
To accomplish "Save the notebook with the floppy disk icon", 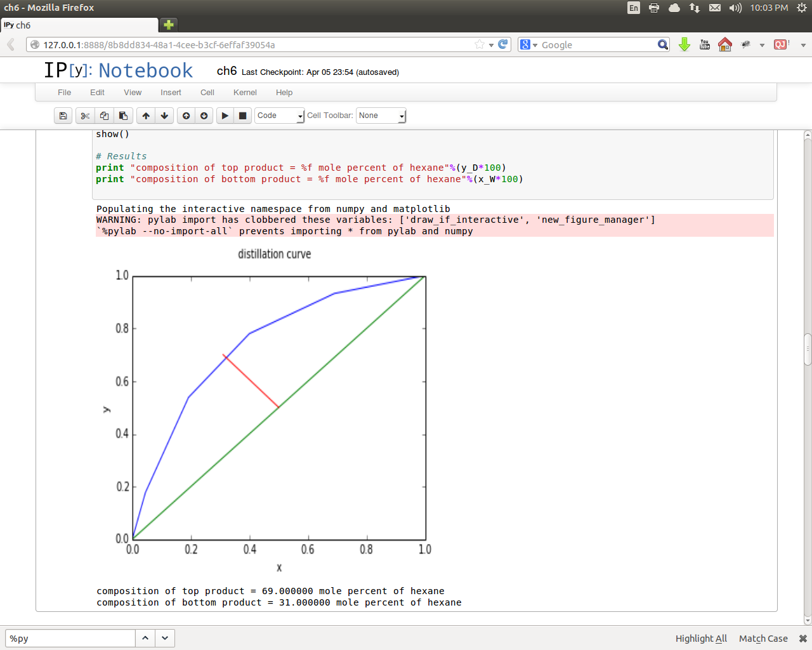I will [63, 116].
